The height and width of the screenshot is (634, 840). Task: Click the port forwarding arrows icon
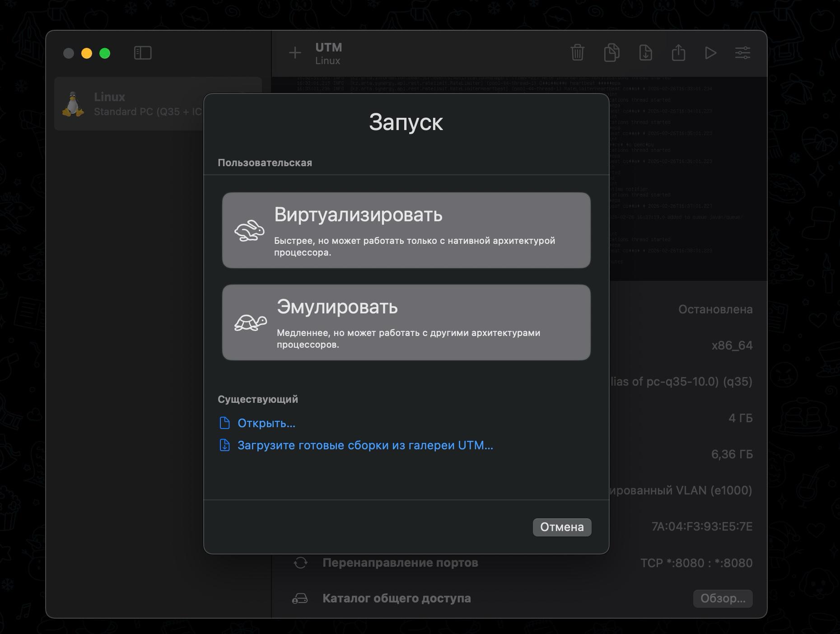coord(300,563)
